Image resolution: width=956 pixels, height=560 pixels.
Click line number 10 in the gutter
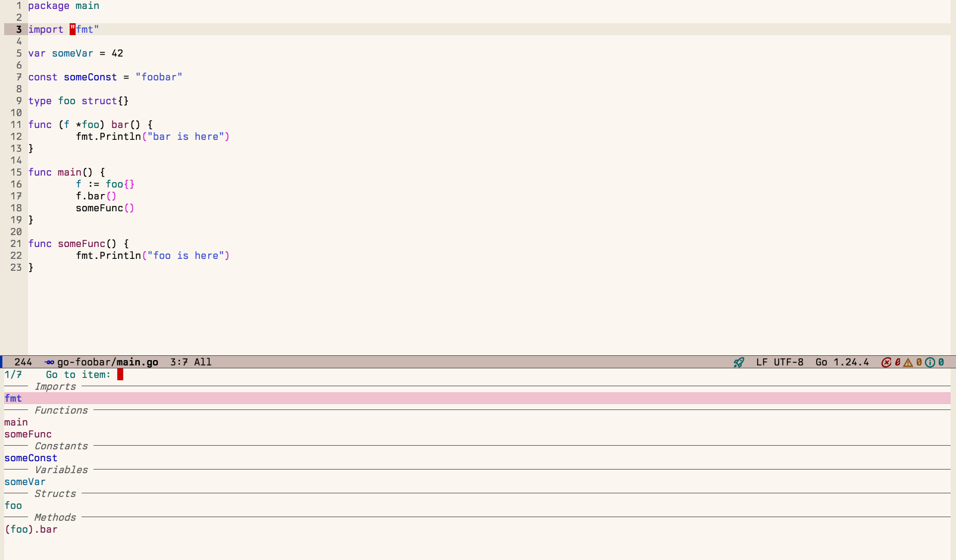point(16,112)
